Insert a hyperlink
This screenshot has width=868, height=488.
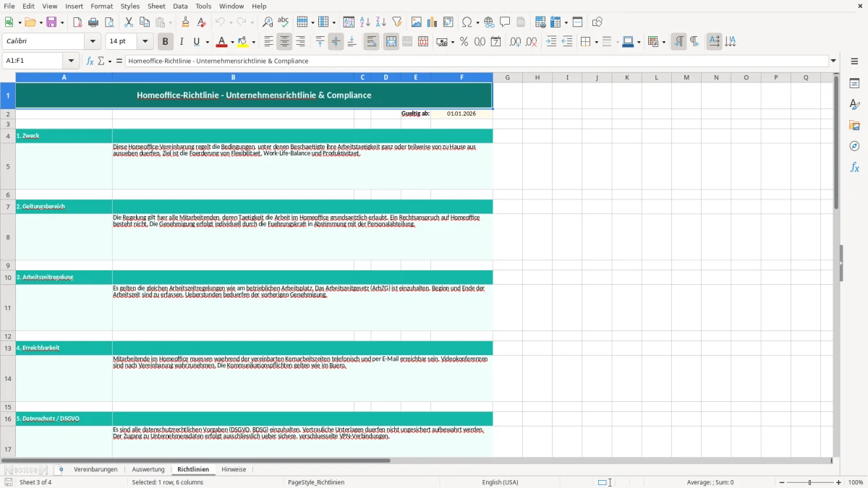(x=490, y=22)
